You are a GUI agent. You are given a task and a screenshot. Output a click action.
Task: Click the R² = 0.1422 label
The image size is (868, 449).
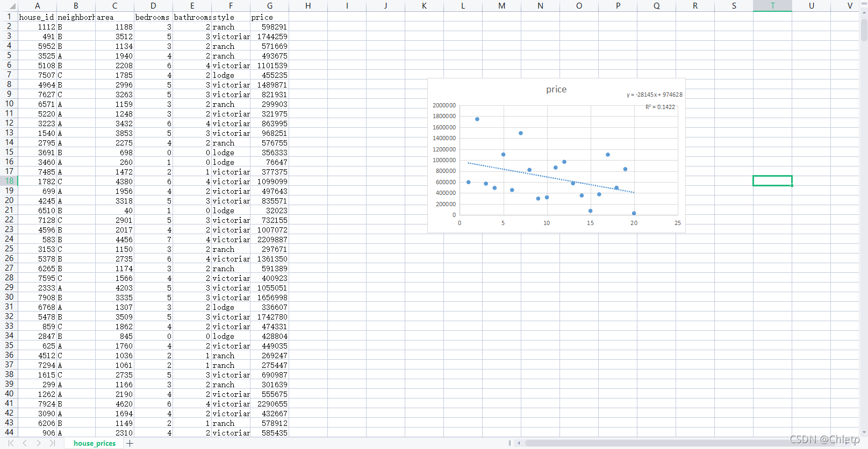[x=660, y=107]
